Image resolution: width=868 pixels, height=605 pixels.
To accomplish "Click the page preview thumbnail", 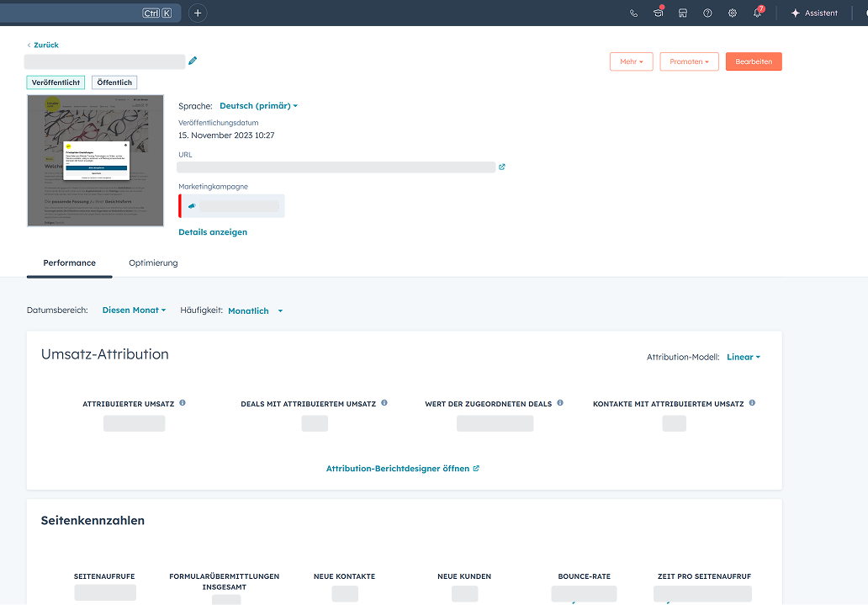I will coord(83,160).
